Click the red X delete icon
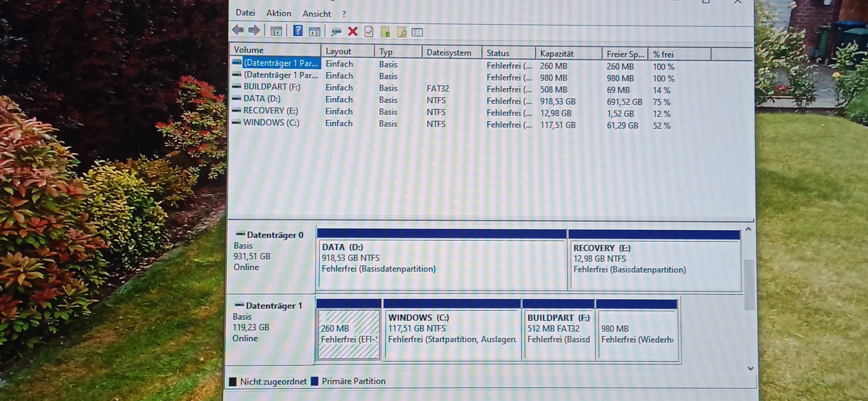The height and width of the screenshot is (401, 868). click(352, 32)
